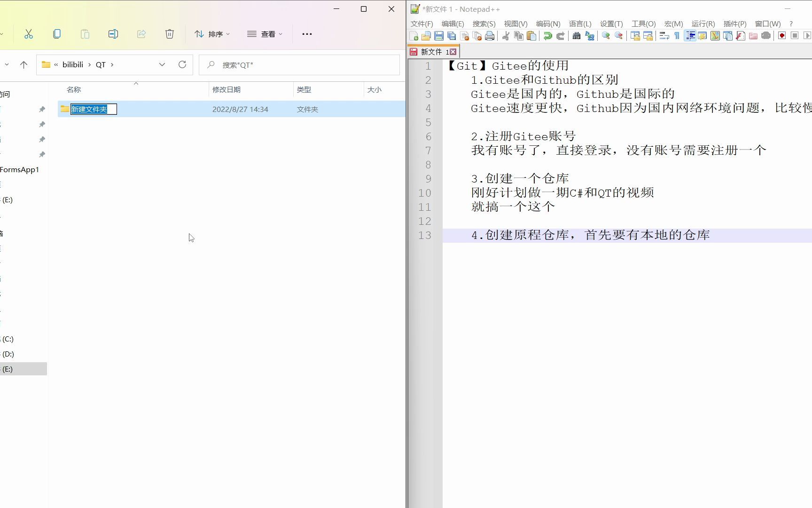This screenshot has height=508, width=812.
Task: Expand address bar history dropdown chevron
Action: (x=162, y=65)
